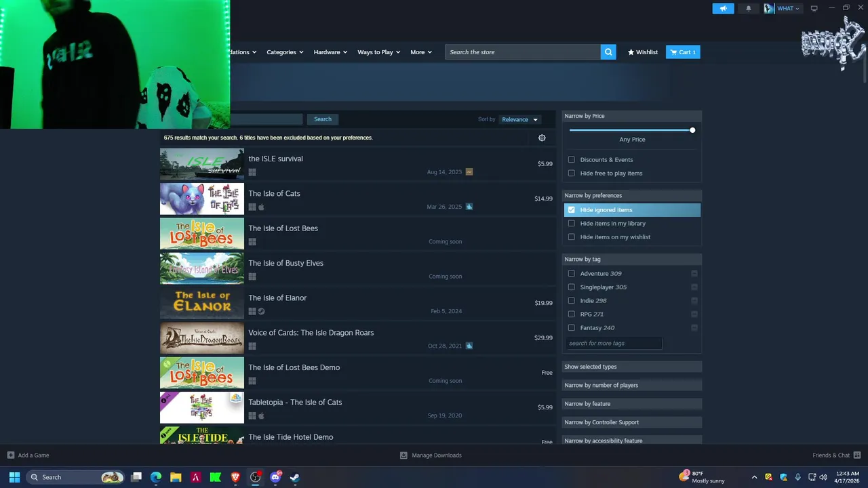This screenshot has height=488, width=868.
Task: Click Windows platform icon under The Isle of Elanor
Action: 252,311
